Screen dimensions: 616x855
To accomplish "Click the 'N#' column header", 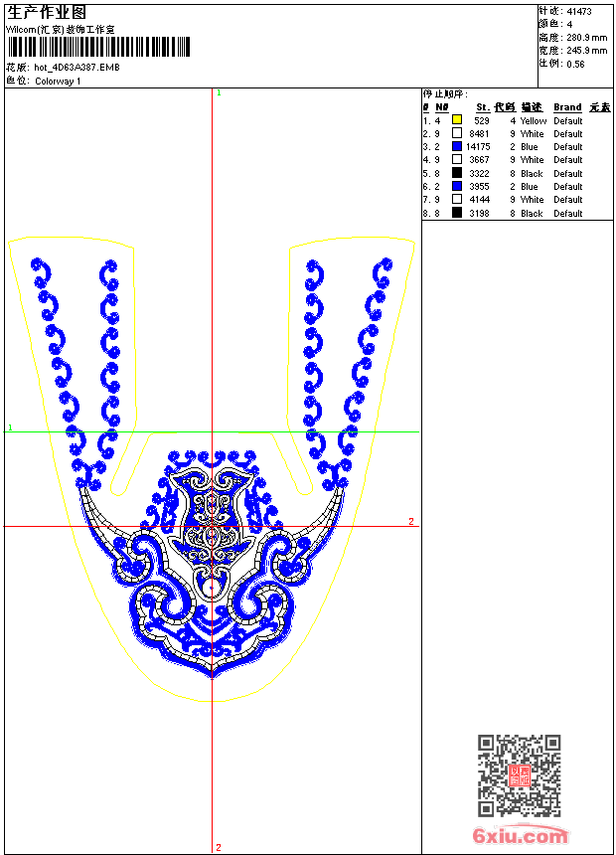I will 441,107.
